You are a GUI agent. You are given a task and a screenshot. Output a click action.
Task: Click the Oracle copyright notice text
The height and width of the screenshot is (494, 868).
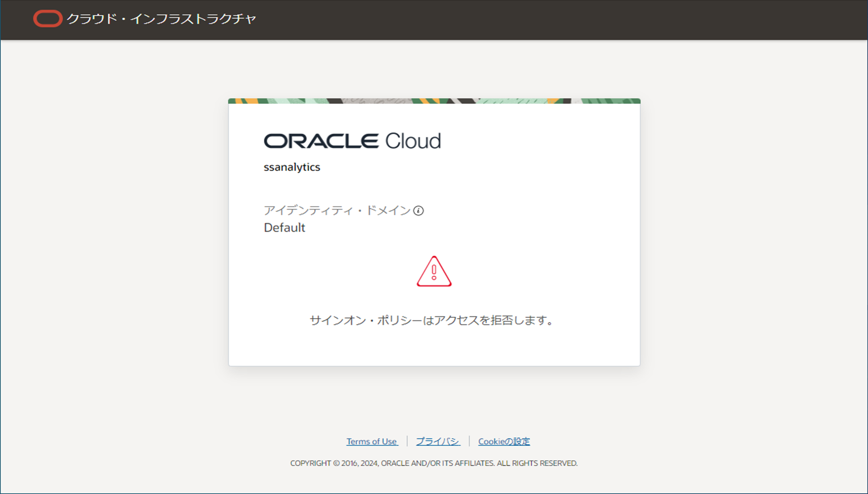[x=434, y=463]
